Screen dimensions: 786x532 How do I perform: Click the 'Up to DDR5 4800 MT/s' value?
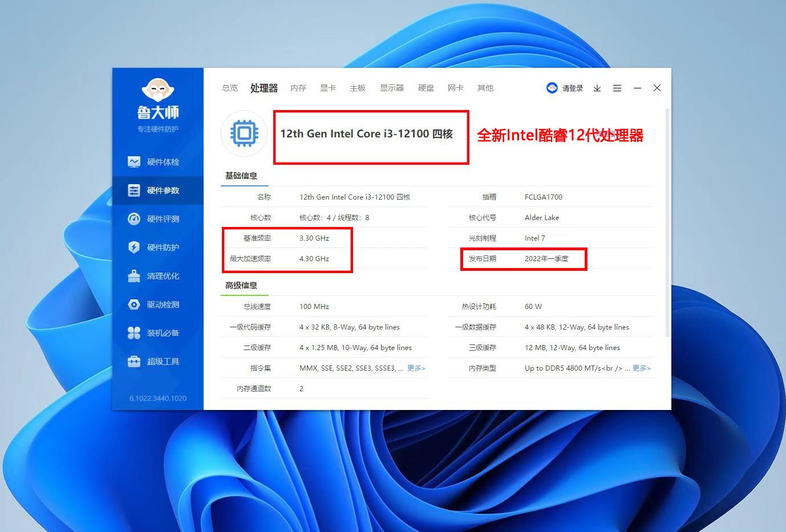coord(577,368)
